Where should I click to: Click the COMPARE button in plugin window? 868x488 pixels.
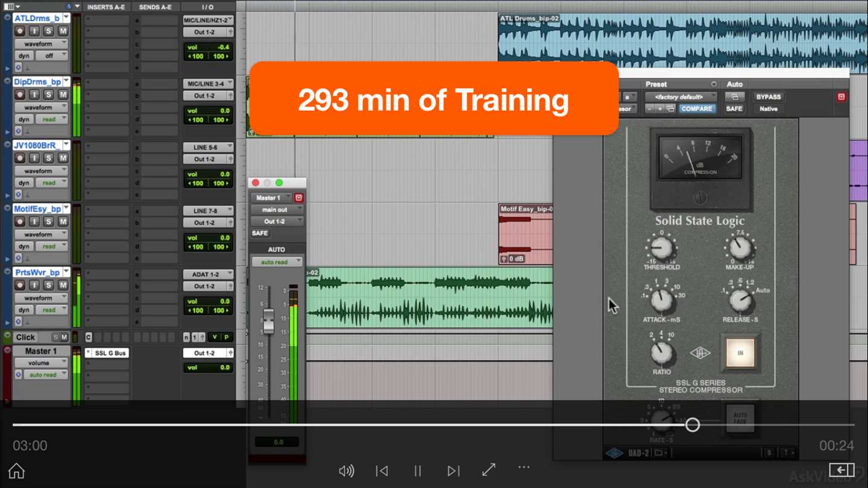coord(697,109)
